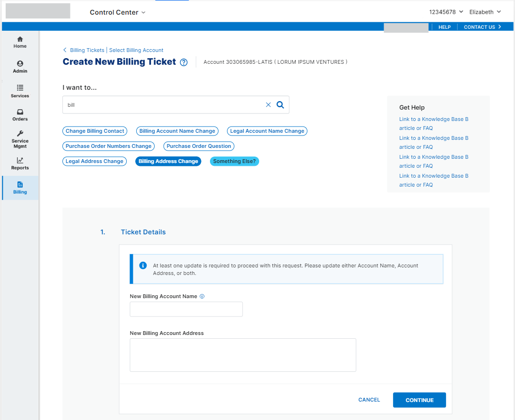This screenshot has width=515, height=420.
Task: Open the Home page from the sidebar
Action: click(x=19, y=42)
